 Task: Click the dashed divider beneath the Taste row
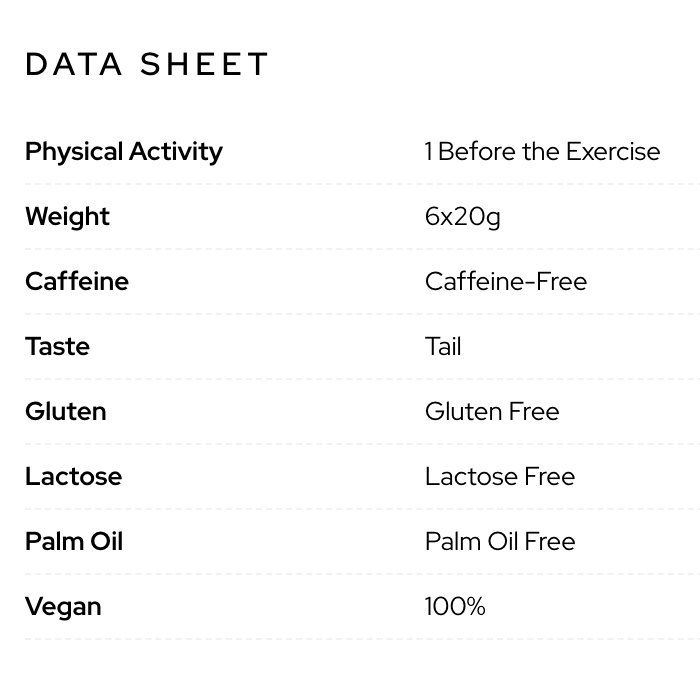pyautogui.click(x=360, y=379)
